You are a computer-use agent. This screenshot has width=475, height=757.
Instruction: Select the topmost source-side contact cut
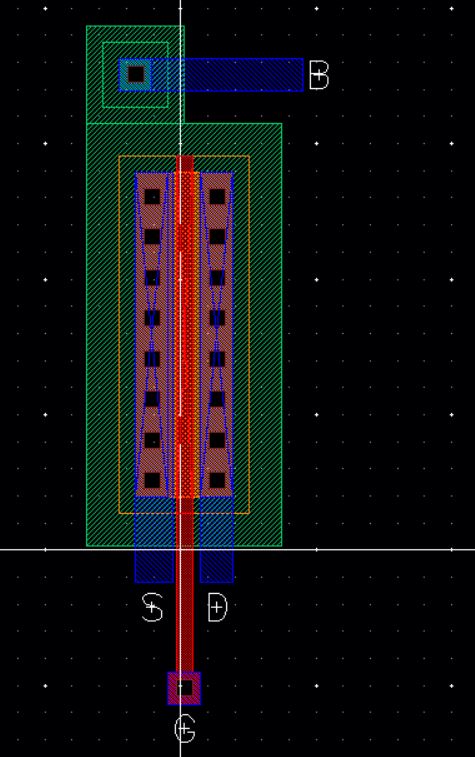(152, 196)
